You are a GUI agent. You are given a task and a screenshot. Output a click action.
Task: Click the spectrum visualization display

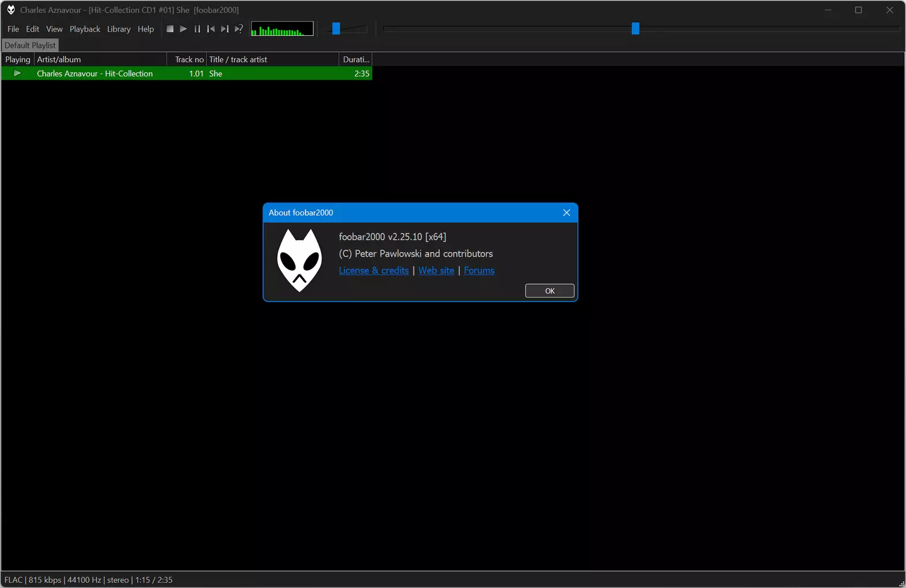click(282, 29)
